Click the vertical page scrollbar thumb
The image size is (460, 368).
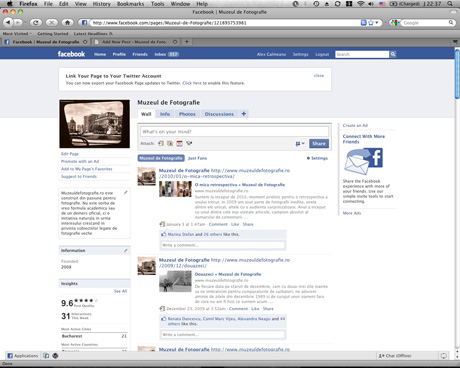(457, 75)
